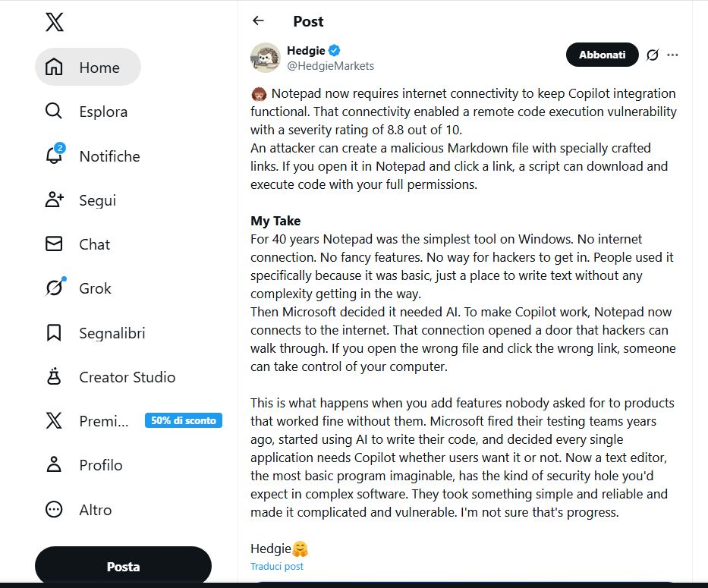The height and width of the screenshot is (588, 708).
Task: Click the Abbonati subscribe button
Action: click(x=602, y=55)
